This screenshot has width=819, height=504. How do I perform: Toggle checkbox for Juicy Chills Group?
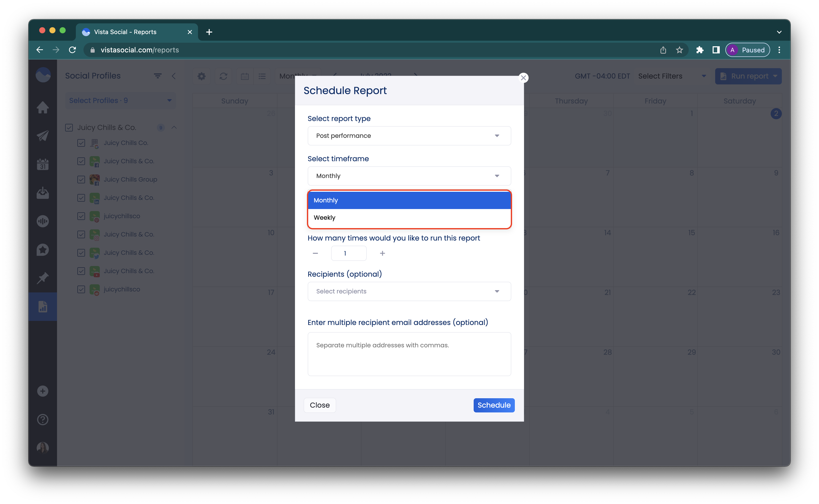[x=81, y=180]
